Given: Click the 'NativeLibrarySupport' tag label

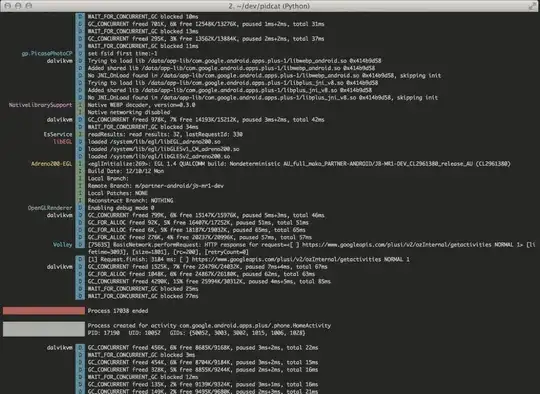Looking at the screenshot, I should pos(41,105).
